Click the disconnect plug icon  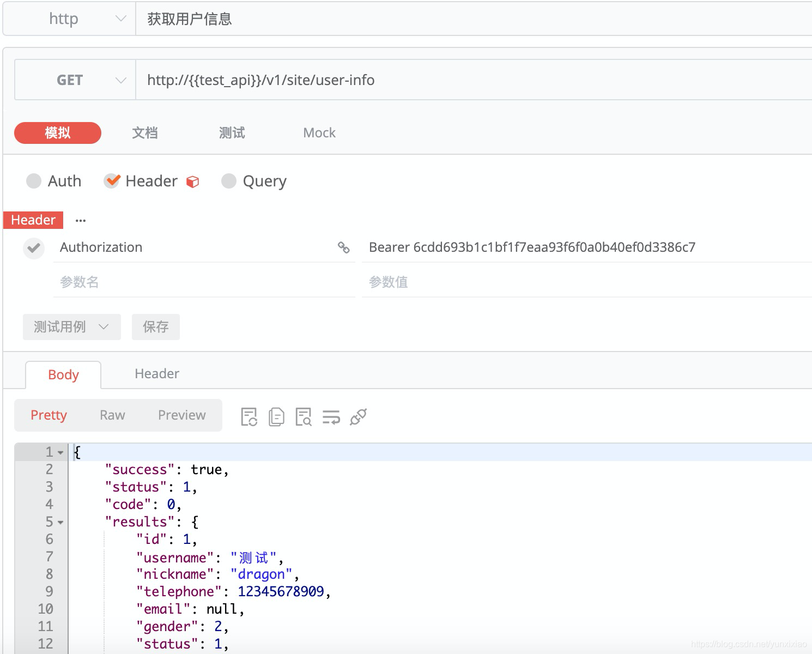pos(358,416)
